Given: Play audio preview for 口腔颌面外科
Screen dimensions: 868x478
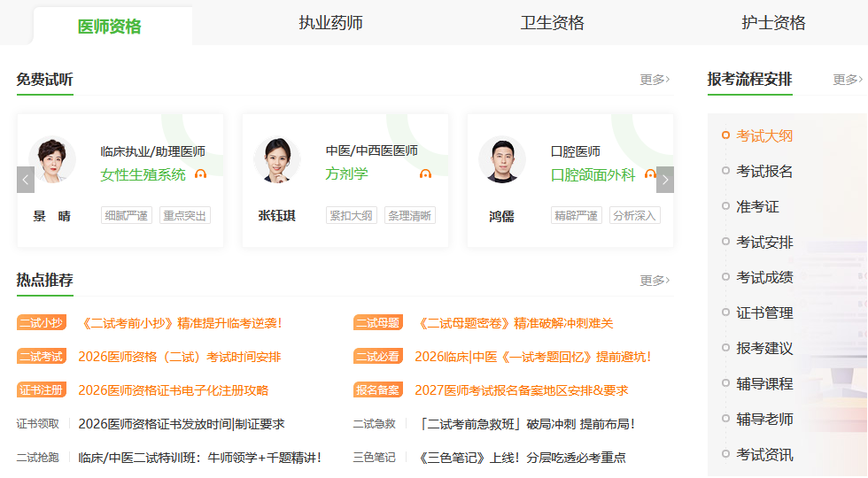Looking at the screenshot, I should (650, 174).
